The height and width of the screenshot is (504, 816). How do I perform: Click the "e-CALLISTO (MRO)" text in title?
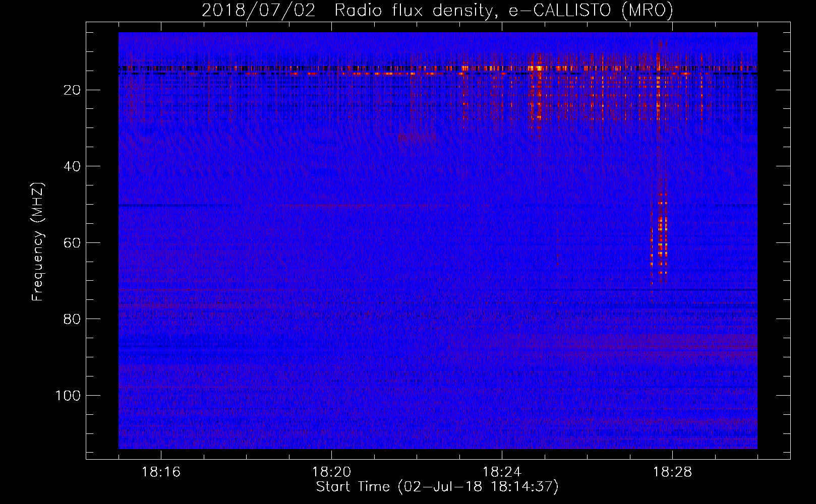[x=591, y=11]
